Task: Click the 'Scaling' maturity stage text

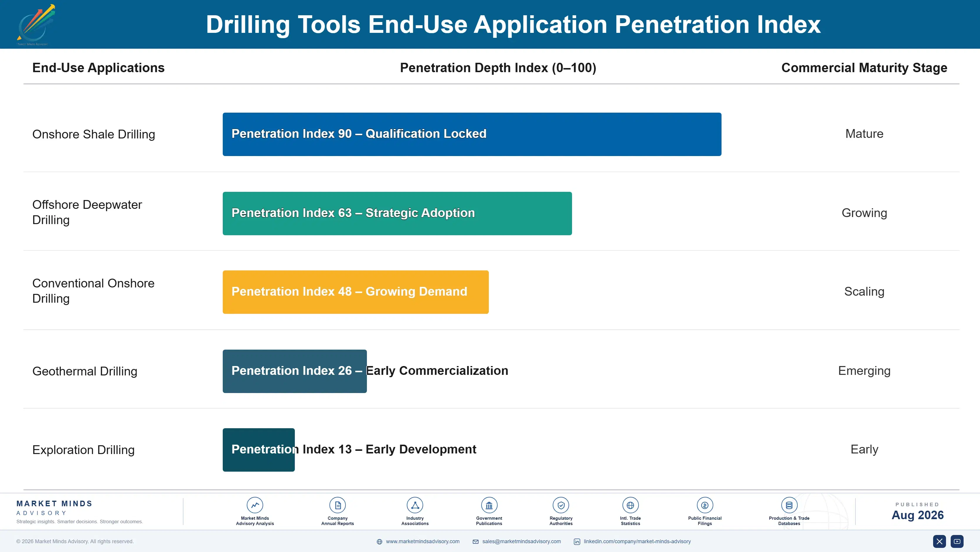Action: [x=864, y=292]
